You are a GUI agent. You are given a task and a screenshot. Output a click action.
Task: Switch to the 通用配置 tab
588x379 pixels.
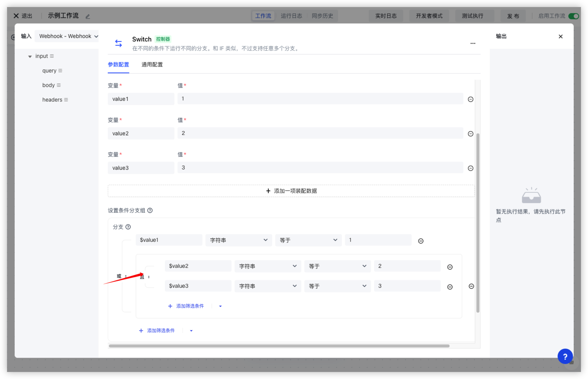point(152,65)
